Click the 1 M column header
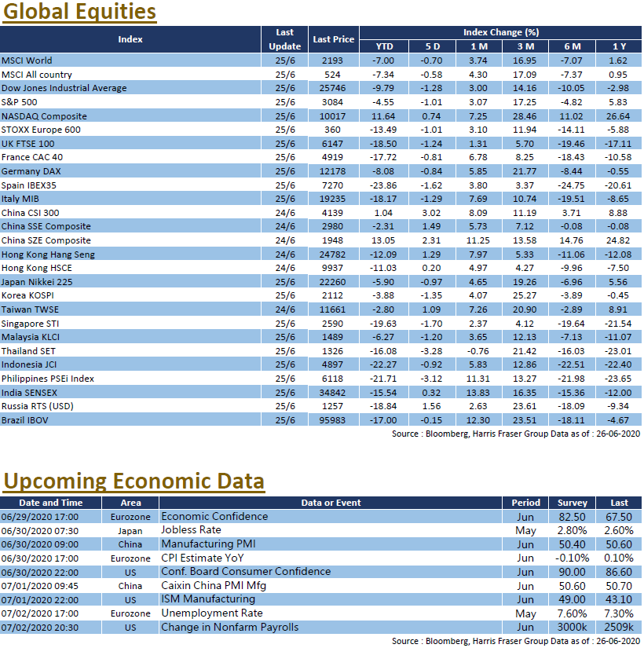The height and width of the screenshot is (648, 644). click(479, 46)
